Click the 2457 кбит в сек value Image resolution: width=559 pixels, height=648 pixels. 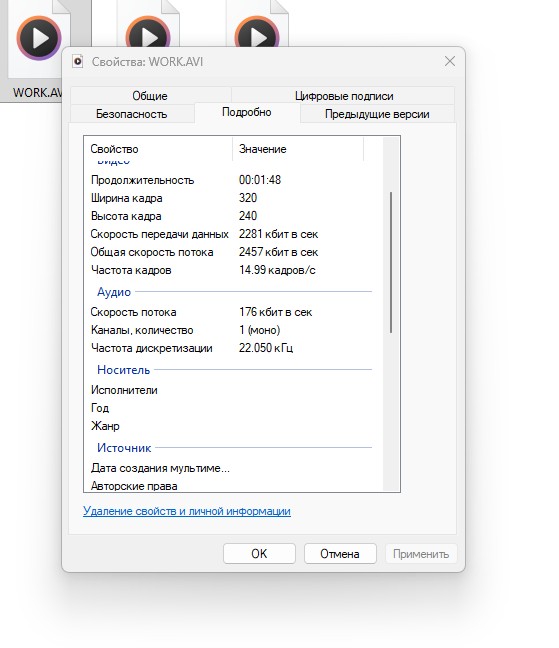(278, 252)
